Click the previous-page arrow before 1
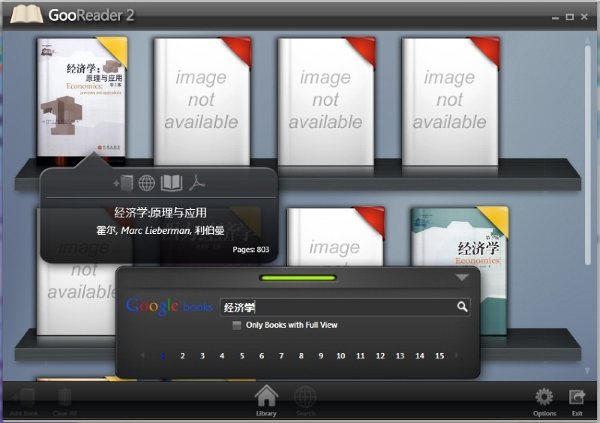 click(x=143, y=356)
